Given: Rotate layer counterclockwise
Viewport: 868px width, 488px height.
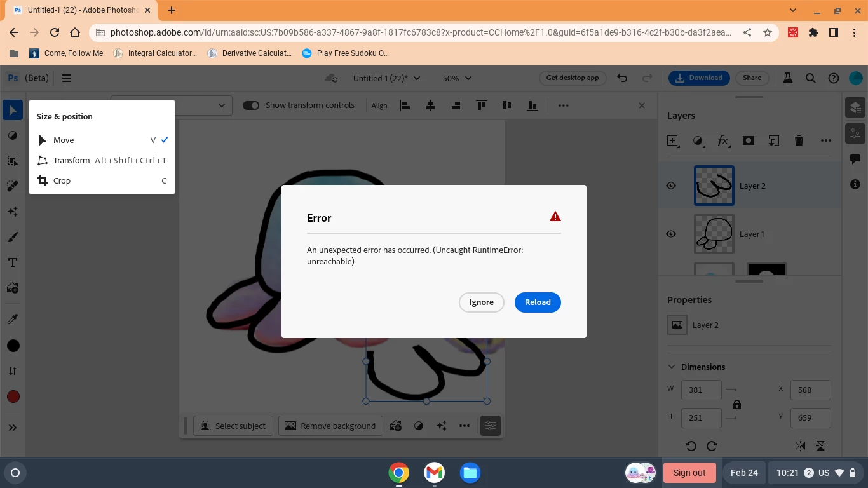Looking at the screenshot, I should 691,446.
